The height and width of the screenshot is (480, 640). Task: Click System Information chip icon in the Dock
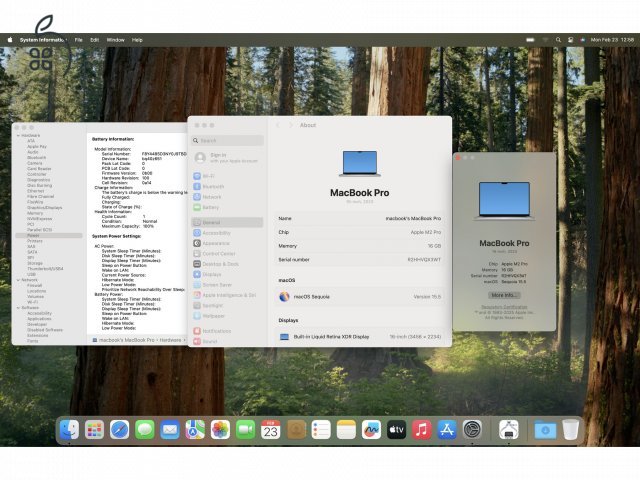(509, 430)
